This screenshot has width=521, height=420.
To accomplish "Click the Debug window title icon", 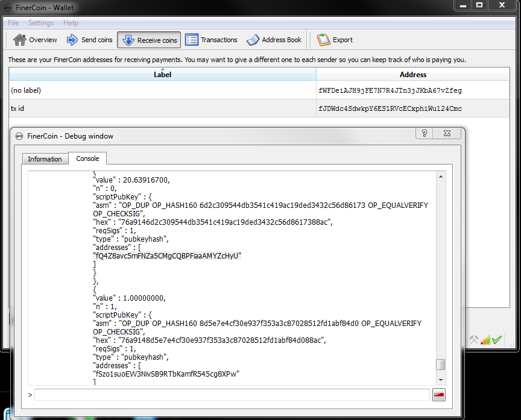I will [x=19, y=136].
